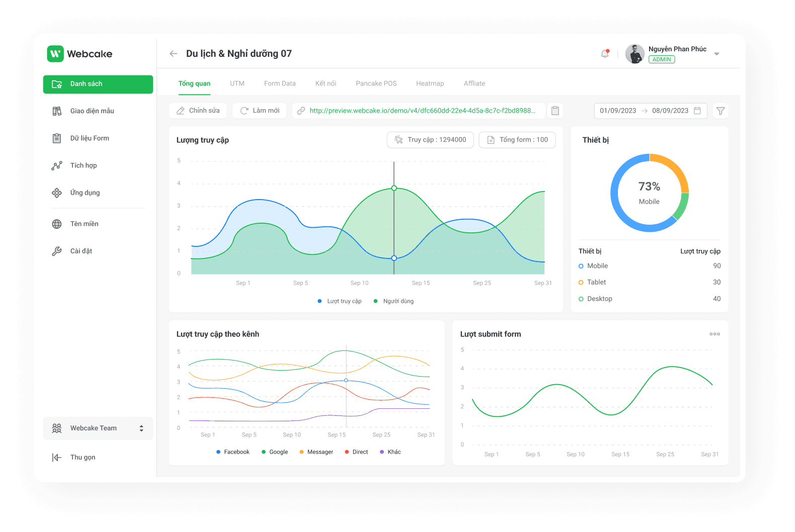Click the Lượt truy cập column header
This screenshot has height=532, width=795.
[700, 251]
